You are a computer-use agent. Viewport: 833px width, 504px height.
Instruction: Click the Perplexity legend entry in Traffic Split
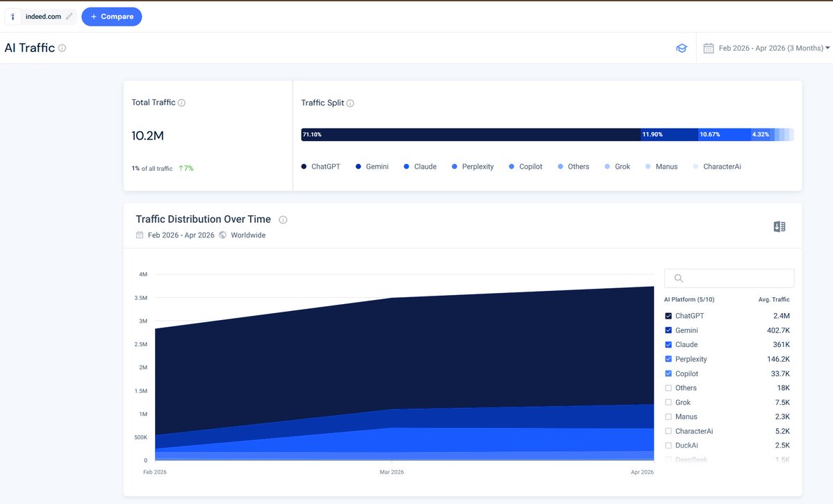click(473, 167)
